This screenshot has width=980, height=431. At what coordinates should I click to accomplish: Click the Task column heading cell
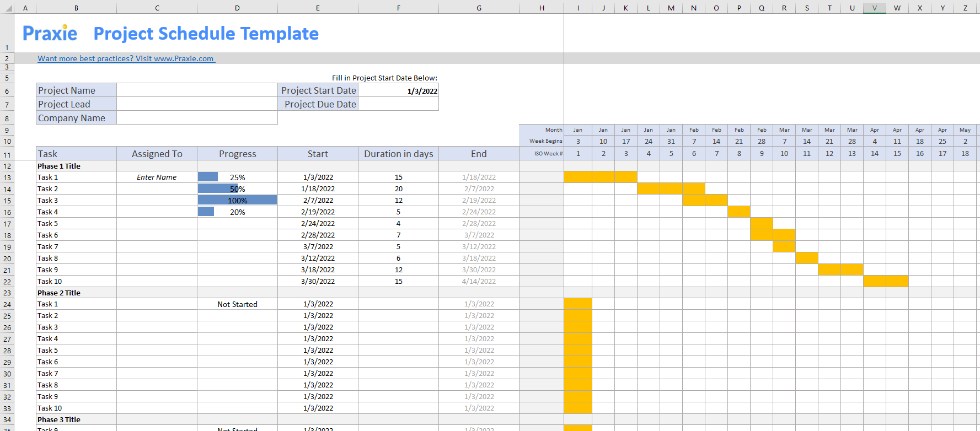76,154
